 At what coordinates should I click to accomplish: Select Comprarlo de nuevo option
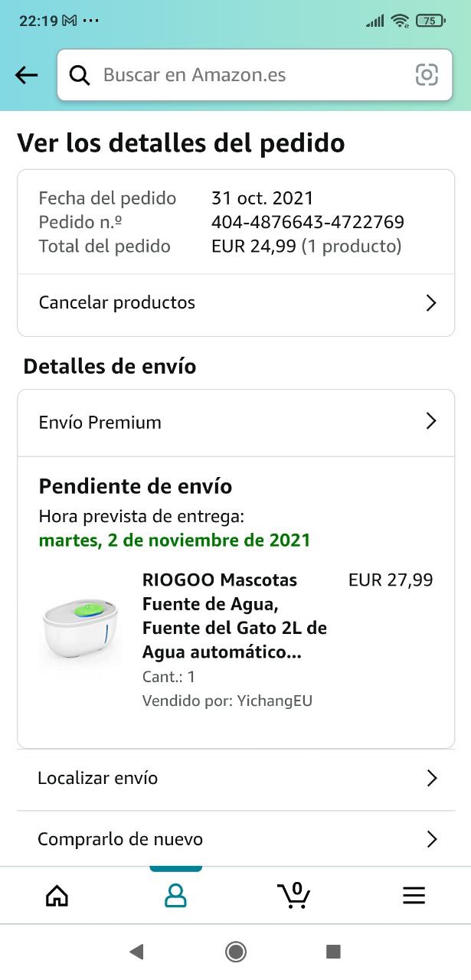click(120, 840)
